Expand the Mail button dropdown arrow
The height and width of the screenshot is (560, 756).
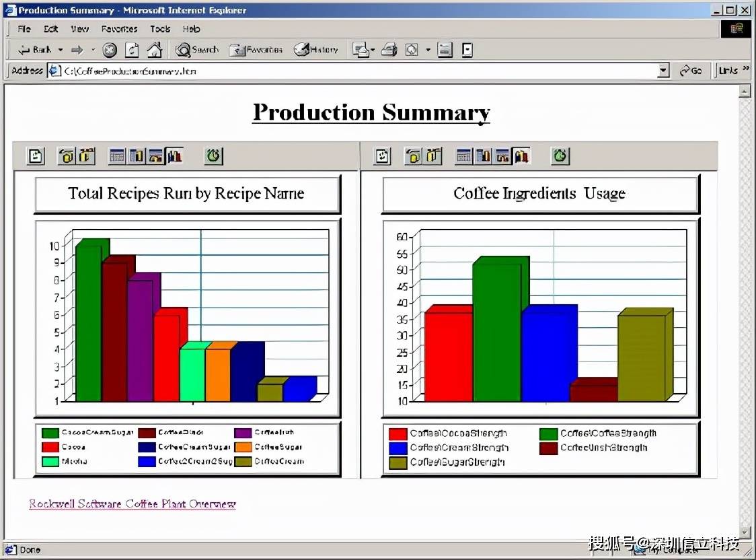[373, 50]
